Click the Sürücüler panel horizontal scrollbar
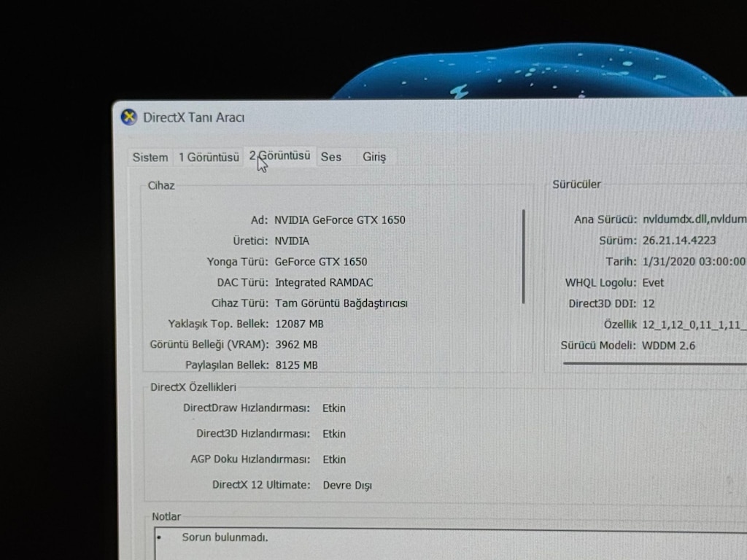Image resolution: width=747 pixels, height=560 pixels. [655, 363]
